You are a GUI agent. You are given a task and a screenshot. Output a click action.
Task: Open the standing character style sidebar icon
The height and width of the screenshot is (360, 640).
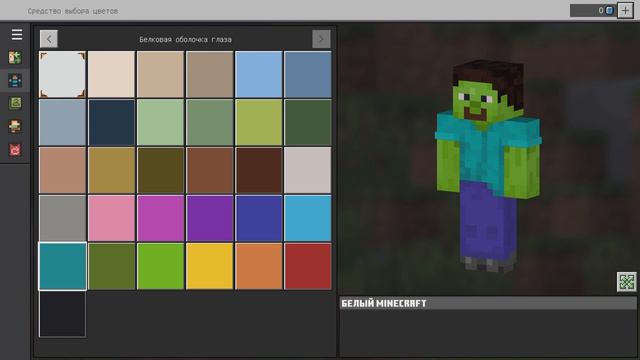[15, 127]
